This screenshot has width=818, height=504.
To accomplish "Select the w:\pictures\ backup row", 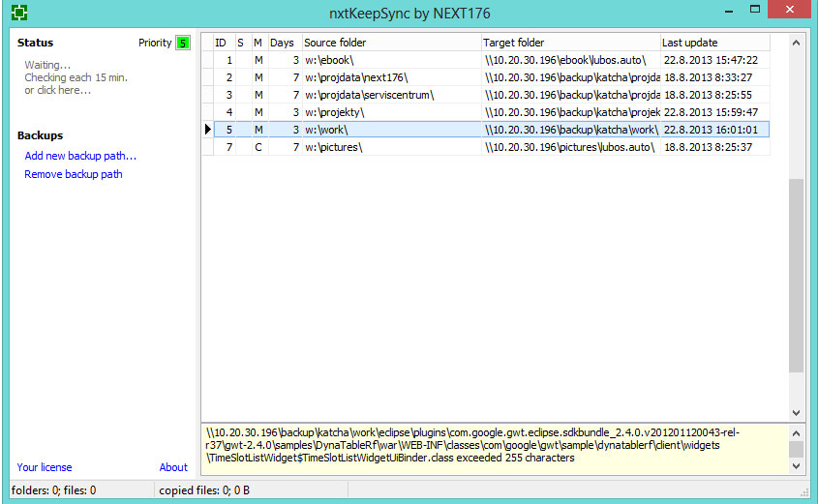I will [x=391, y=147].
